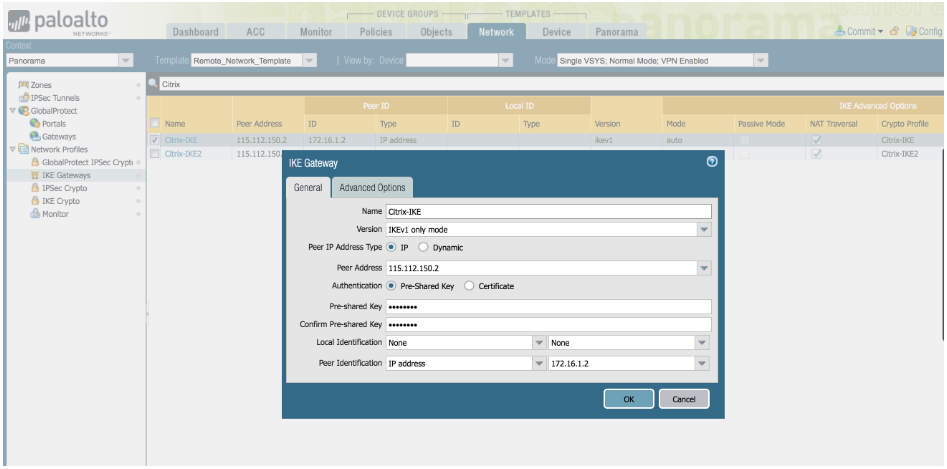Screen dimensions: 947x469
Task: Click Cancel in IKE Gateway dialog
Action: (684, 399)
